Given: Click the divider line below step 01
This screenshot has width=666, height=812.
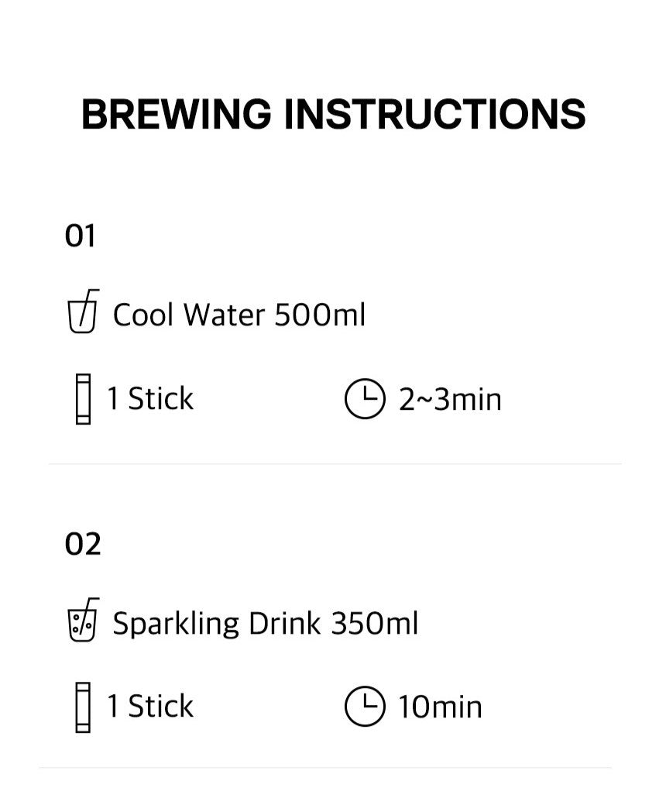Looking at the screenshot, I should [x=335, y=464].
